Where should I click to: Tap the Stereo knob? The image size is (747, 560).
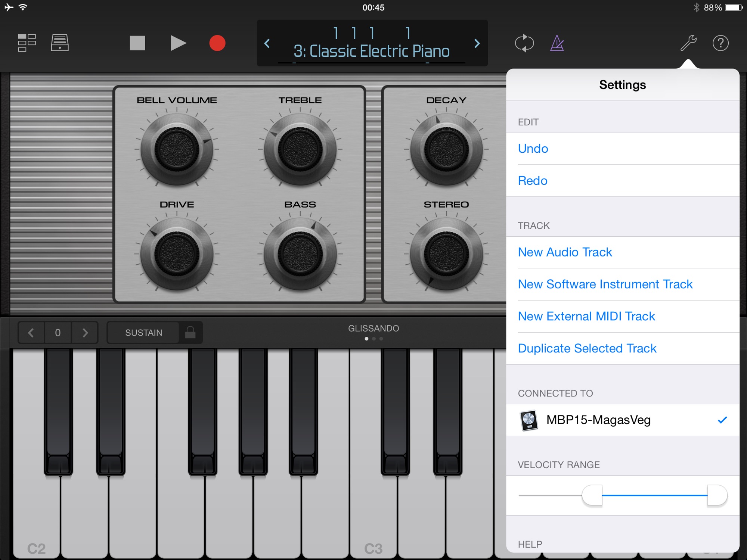(446, 254)
